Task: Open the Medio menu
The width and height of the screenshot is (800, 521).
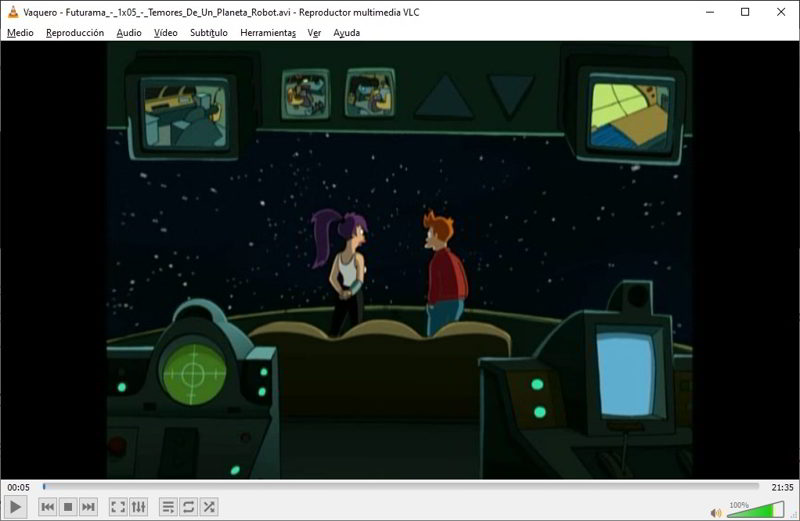Action: click(20, 32)
